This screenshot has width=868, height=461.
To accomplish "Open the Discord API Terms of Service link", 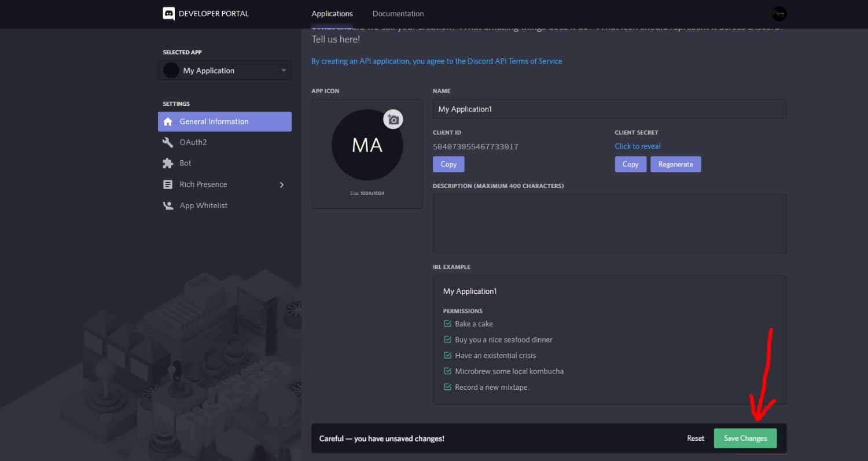I will coord(437,61).
